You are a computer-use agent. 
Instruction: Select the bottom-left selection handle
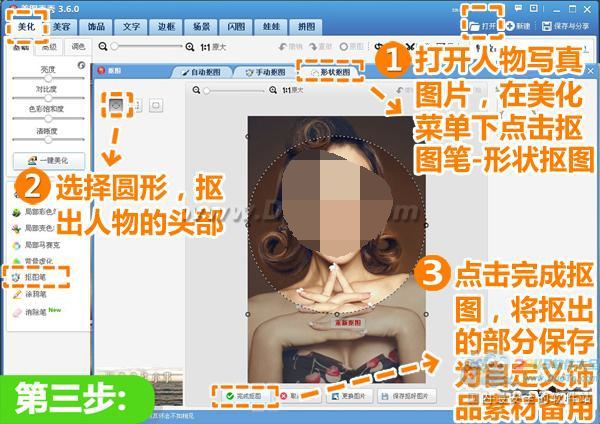point(248,314)
